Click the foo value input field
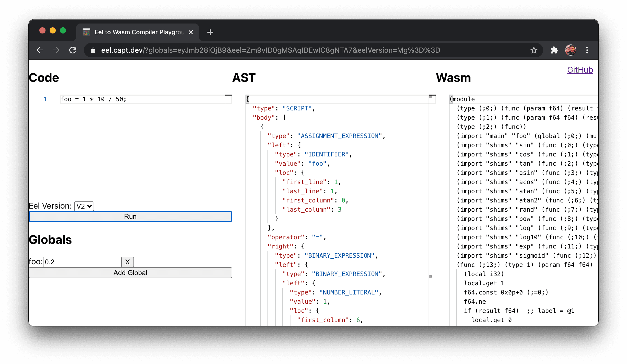 (82, 262)
